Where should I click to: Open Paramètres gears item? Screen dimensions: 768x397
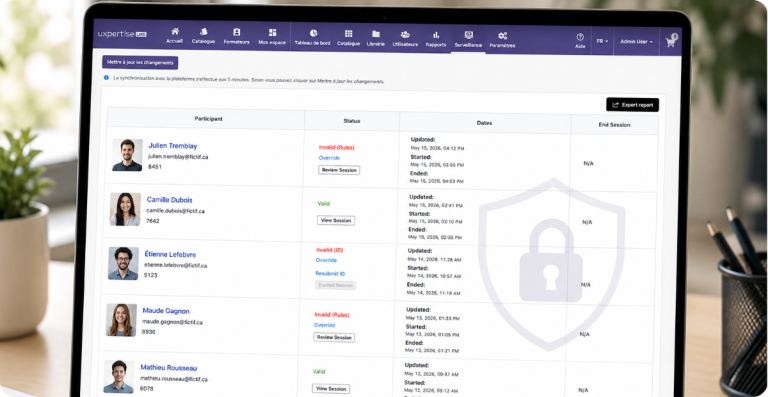[x=503, y=40]
